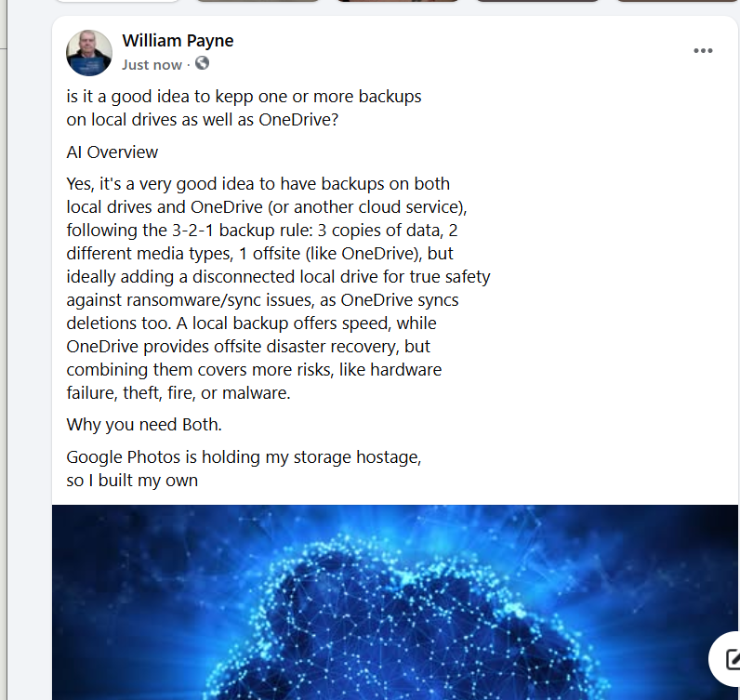The image size is (740, 700).
Task: Open the new message compose icon
Action: (x=731, y=658)
